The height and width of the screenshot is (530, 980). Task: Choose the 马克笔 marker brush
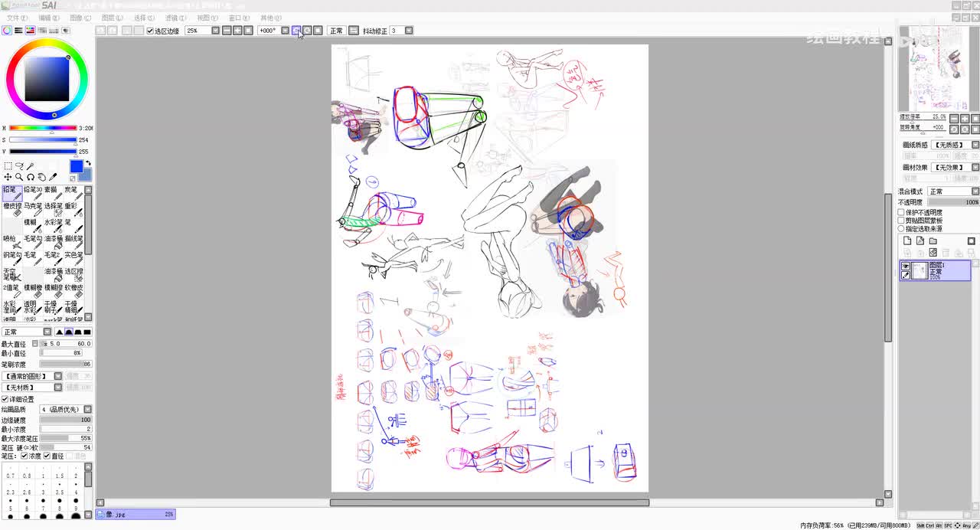tap(33, 210)
